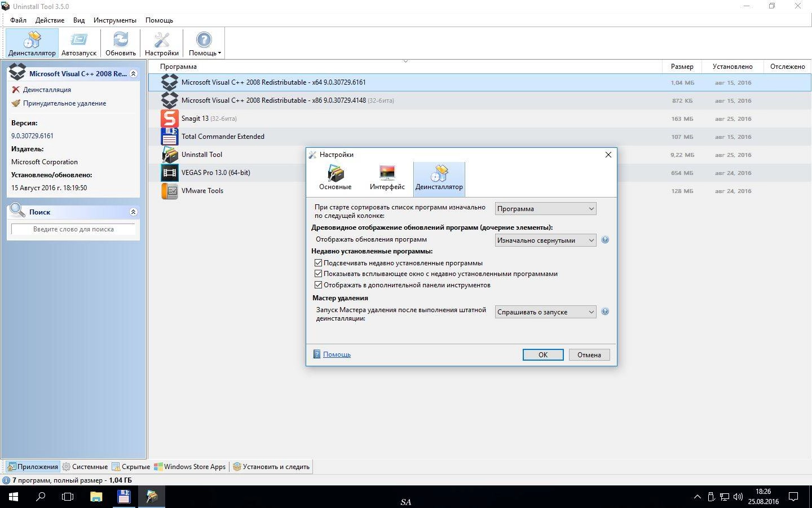
Task: Sort by Отслежено column header
Action: pyautogui.click(x=787, y=67)
